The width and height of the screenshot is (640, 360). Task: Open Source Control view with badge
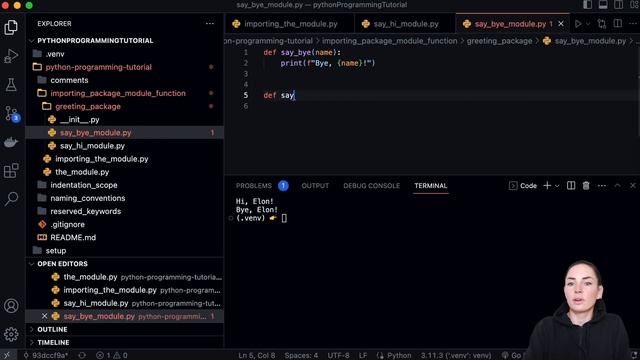tap(11, 113)
